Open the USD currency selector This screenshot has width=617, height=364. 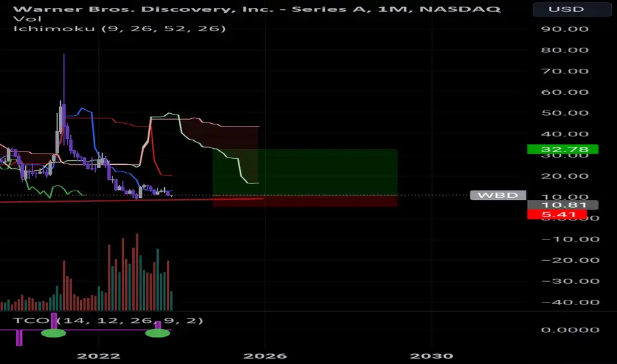click(x=572, y=9)
